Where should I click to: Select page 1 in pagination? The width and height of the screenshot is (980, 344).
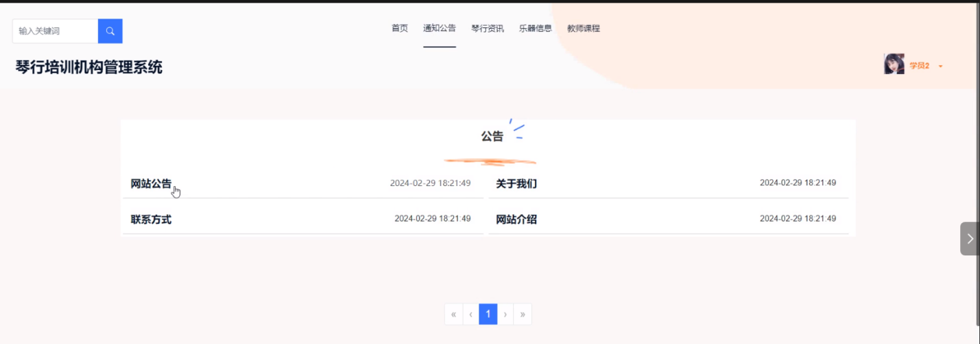(x=488, y=314)
